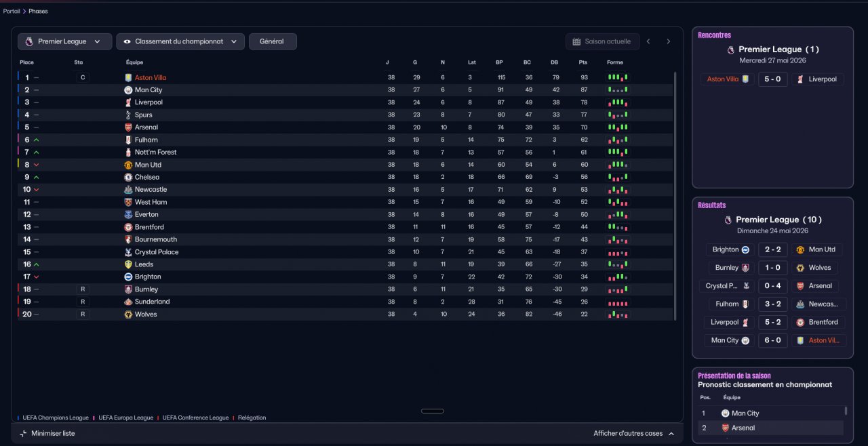Click the Newcastle crest in the league table
Screen dimensions: 868x446
tap(128, 190)
